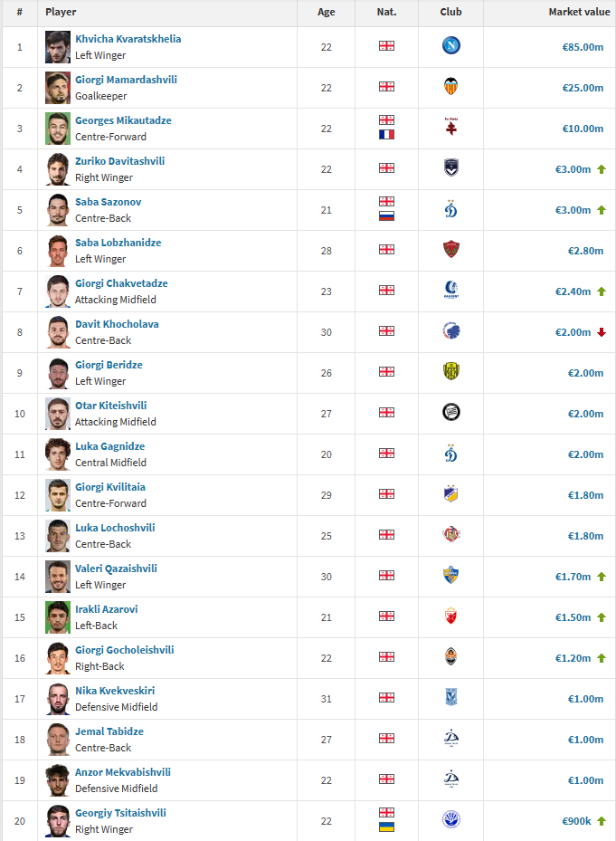Screen dimensions: 616x841
Task: Click the Bordeaux club crest for Davitashvili
Action: tap(450, 168)
